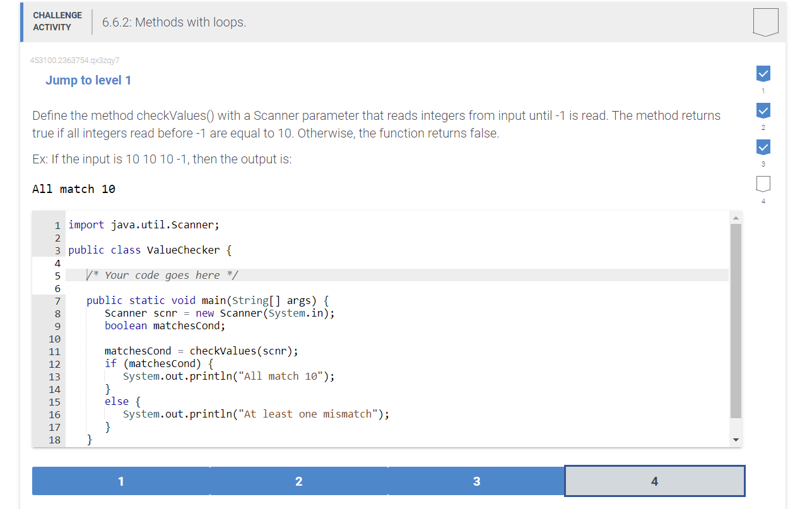Click the scrollbar down arrow in code editor
Viewport: 812px width, 509px height.
(736, 440)
